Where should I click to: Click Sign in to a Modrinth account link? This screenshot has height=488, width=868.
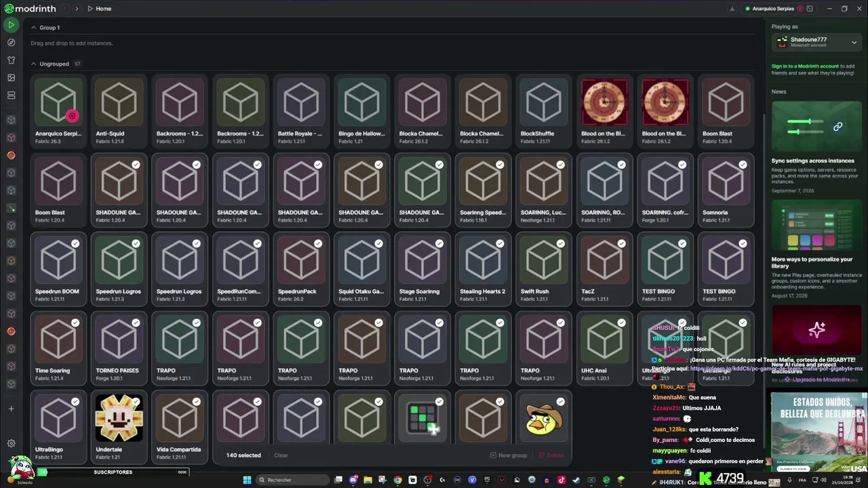tap(805, 66)
